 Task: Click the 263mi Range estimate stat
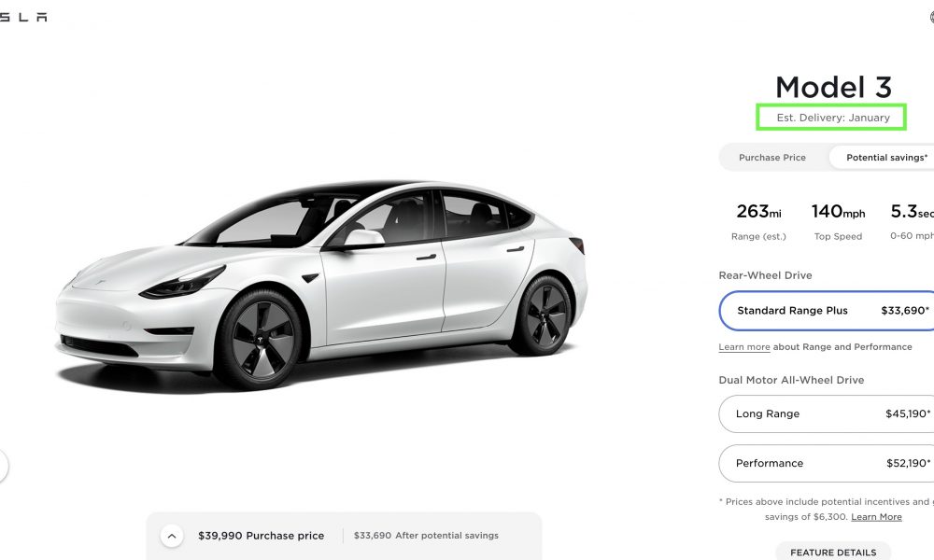coord(758,221)
